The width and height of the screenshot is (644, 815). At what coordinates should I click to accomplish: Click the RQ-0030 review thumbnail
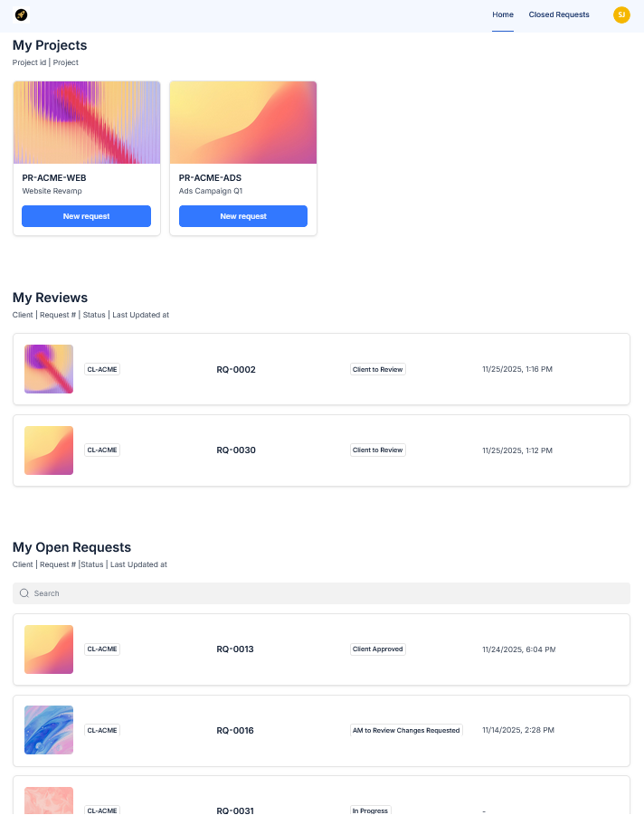click(49, 450)
